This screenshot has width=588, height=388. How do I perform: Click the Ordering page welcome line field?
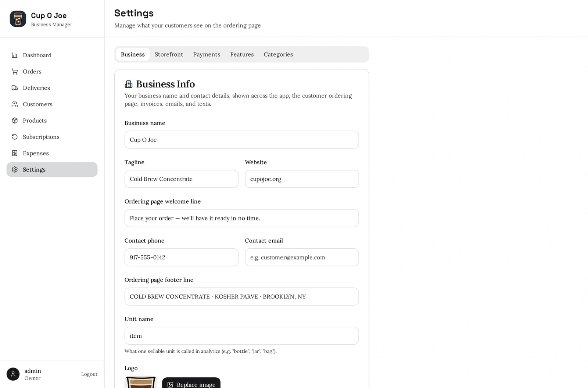pos(241,218)
